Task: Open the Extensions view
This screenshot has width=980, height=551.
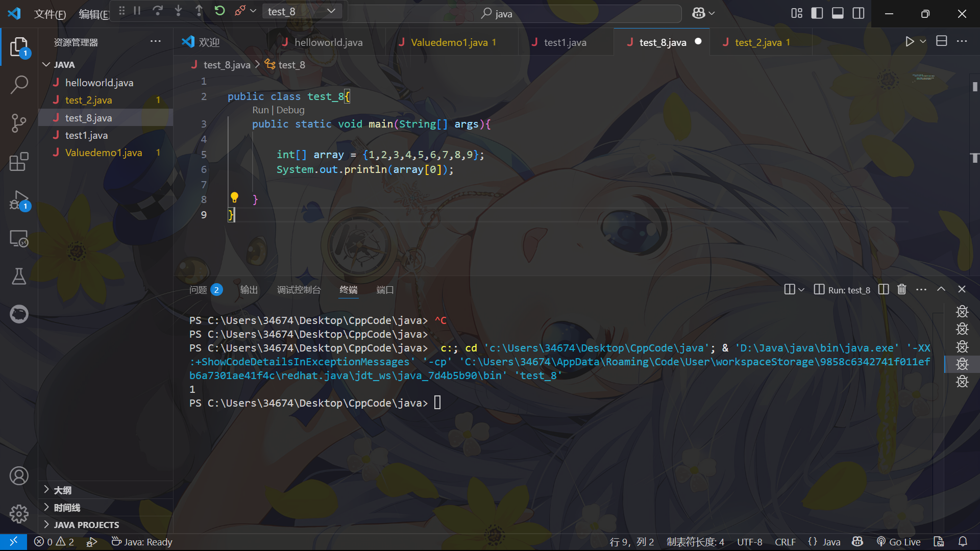Action: coord(19,162)
